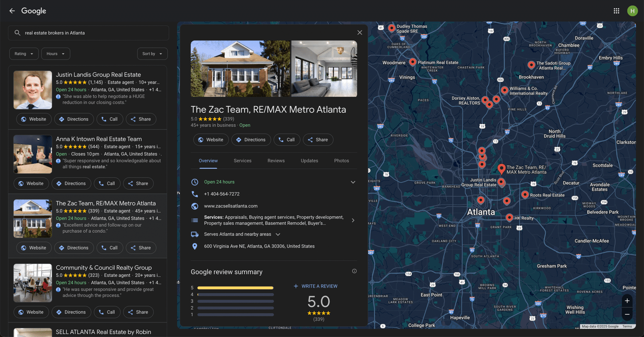Open review summary info icon
Screen dimensions: 644x337
coord(354,271)
